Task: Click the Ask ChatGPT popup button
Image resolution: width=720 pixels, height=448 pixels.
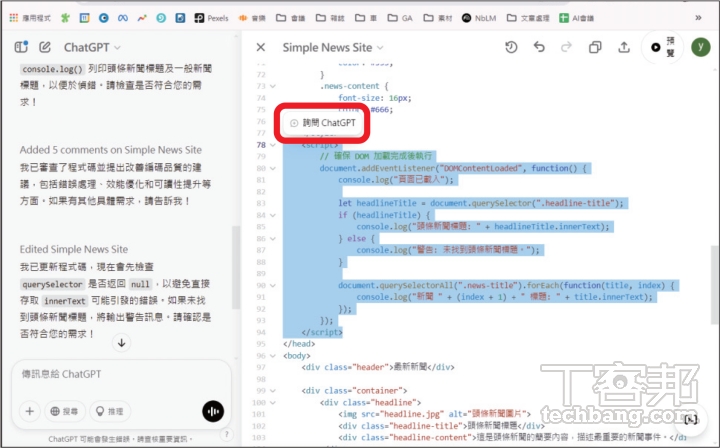Action: coord(323,123)
